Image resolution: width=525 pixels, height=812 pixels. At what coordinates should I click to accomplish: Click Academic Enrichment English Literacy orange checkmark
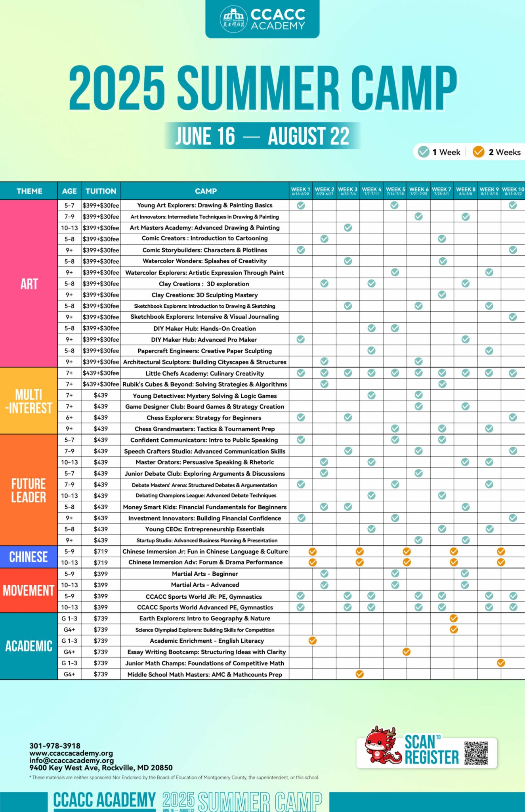pos(312,640)
